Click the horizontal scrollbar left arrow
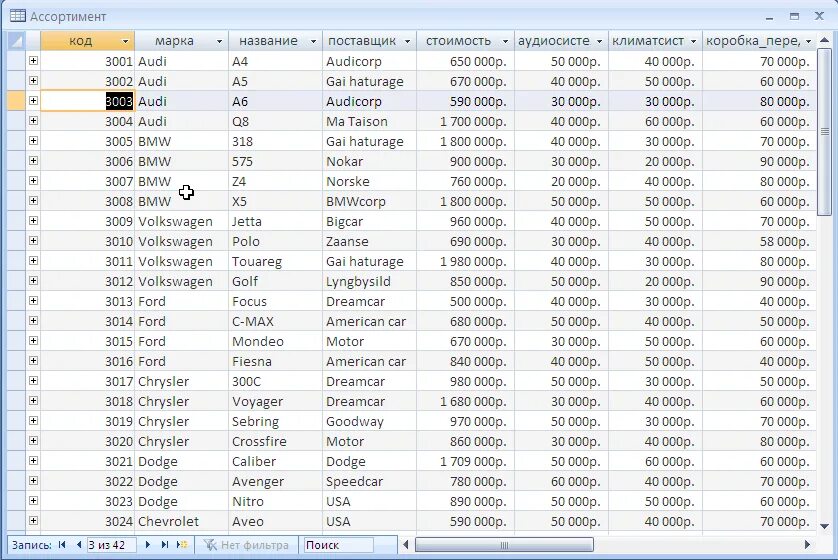 click(406, 545)
